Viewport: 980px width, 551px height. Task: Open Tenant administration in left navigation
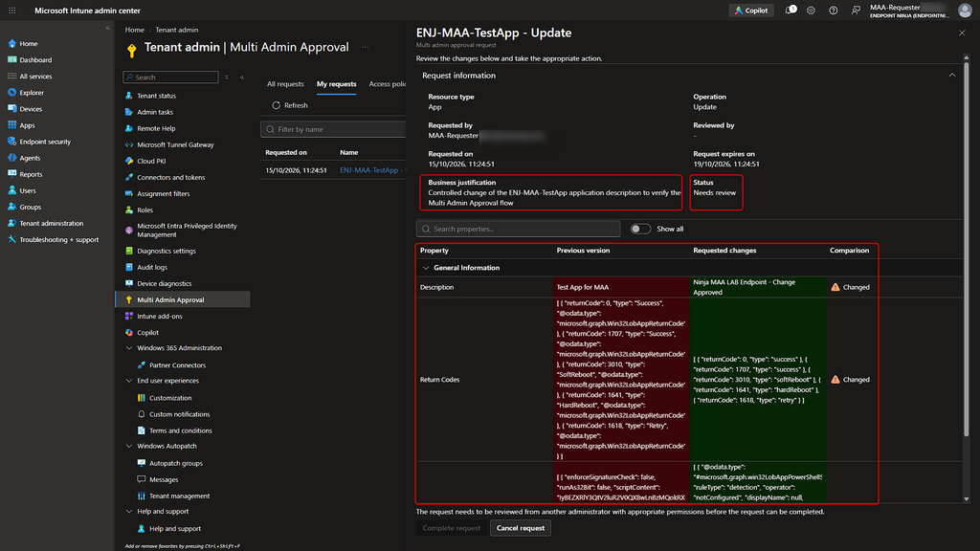pos(52,223)
